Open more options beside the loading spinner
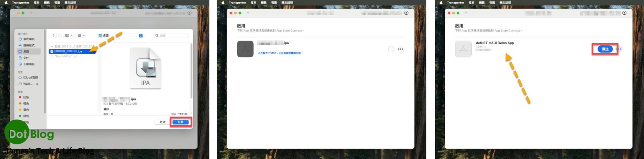Screen dimensions: 644x159 pos(400,49)
